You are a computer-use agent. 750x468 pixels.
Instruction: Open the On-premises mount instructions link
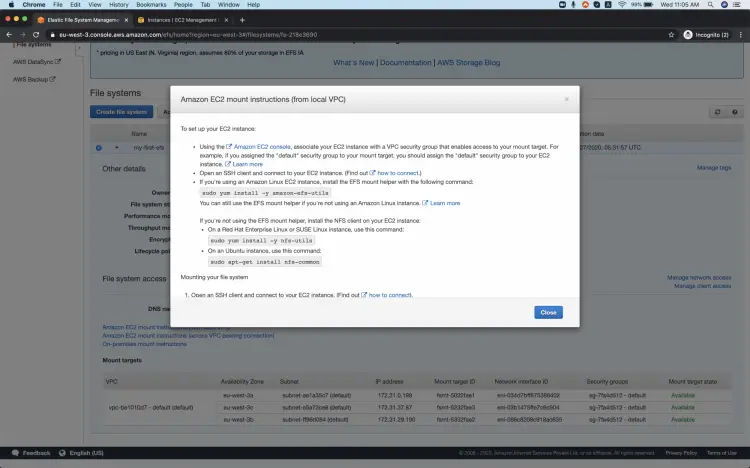(x=144, y=344)
